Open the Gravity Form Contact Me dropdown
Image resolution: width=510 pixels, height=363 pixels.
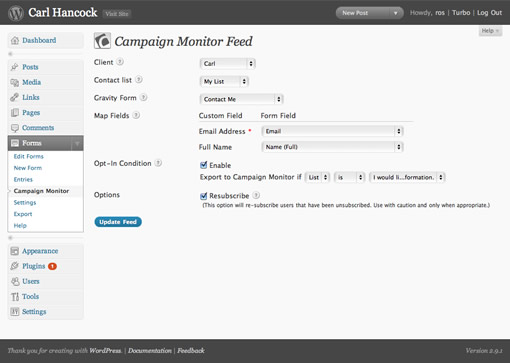[x=242, y=99]
